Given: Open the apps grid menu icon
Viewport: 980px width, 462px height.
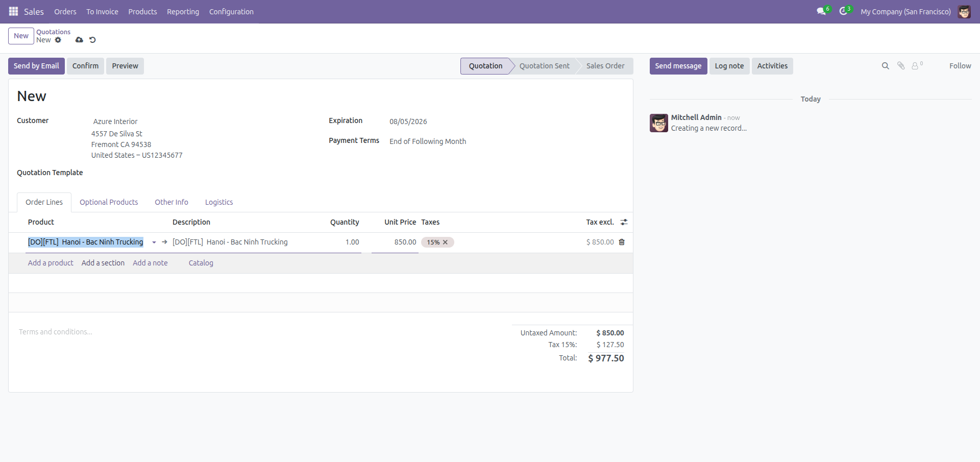Looking at the screenshot, I should coord(13,11).
